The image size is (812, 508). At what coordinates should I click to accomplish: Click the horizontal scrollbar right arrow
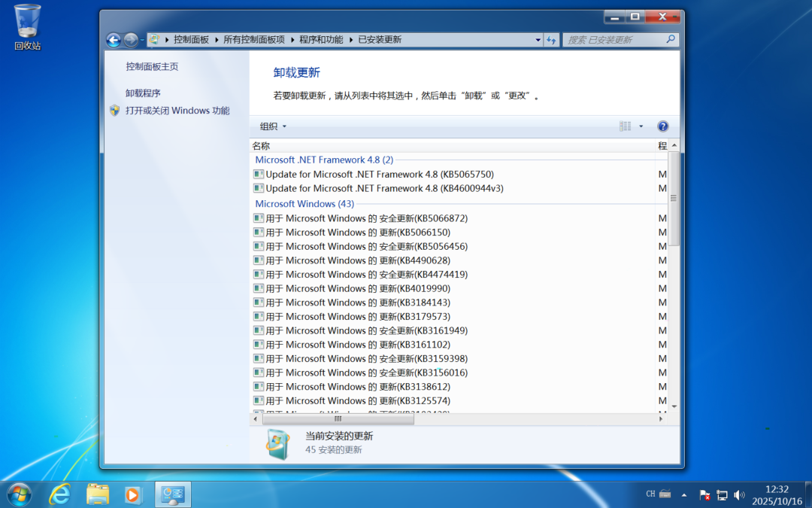[x=660, y=418]
